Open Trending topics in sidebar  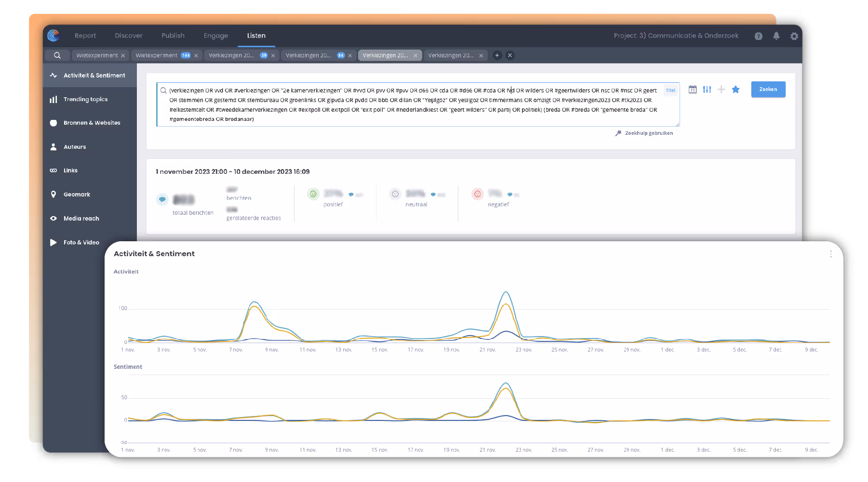[x=90, y=99]
